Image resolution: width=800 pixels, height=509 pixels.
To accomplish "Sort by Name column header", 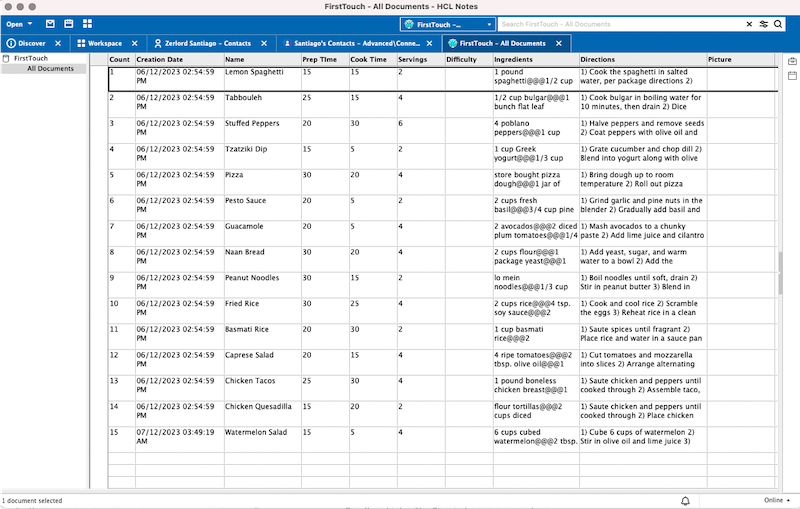I will click(x=262, y=59).
